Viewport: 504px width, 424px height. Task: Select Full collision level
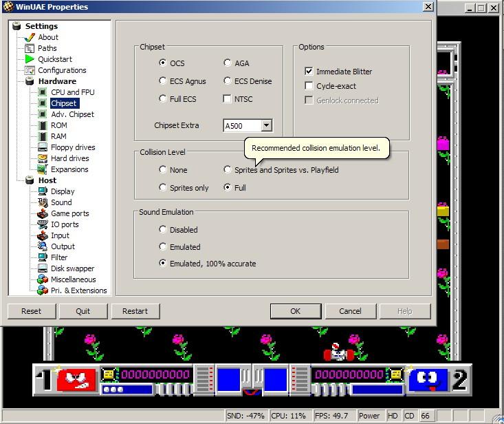228,187
